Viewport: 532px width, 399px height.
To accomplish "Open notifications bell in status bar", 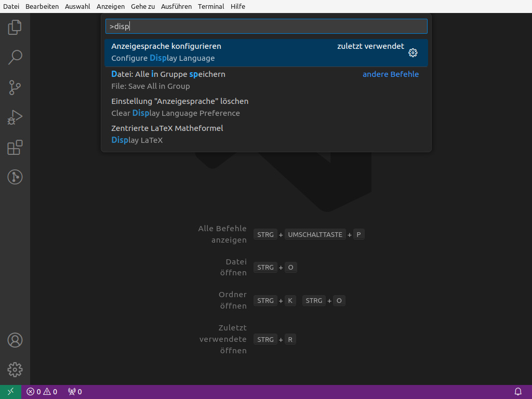I will 518,392.
